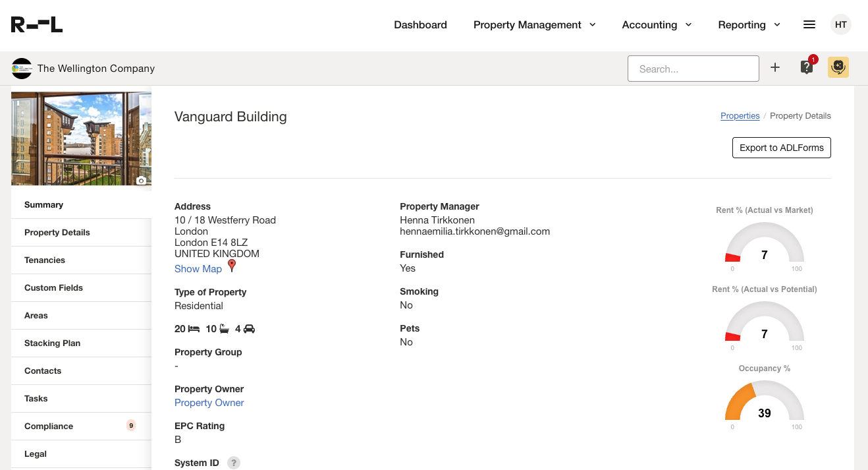Click the System ID help icon
The width and height of the screenshot is (868, 470).
tap(234, 463)
